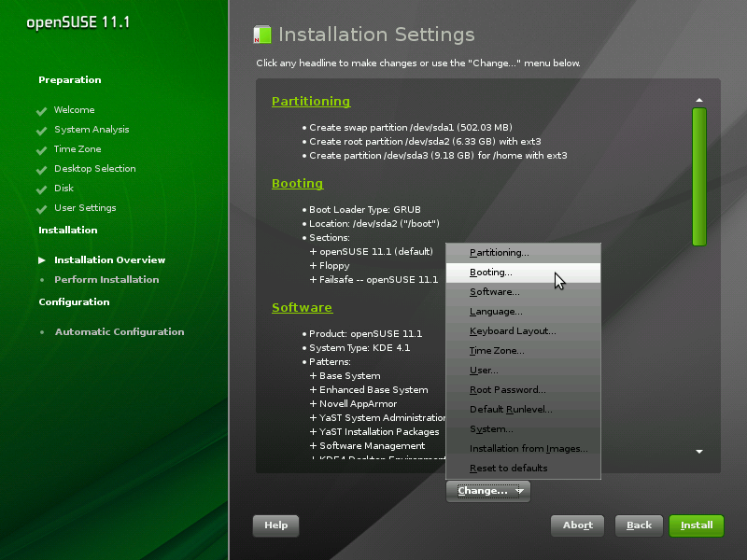Click the checkmark beside Desktop Selection
The width and height of the screenshot is (747, 560).
click(41, 170)
